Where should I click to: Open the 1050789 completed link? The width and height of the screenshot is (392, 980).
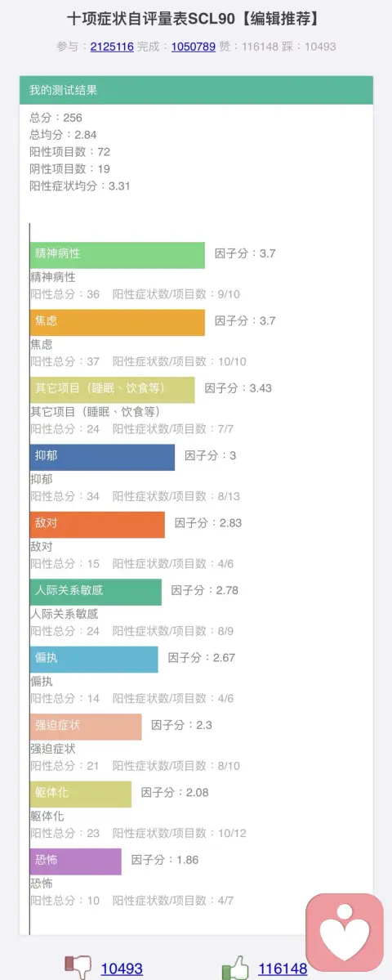194,47
